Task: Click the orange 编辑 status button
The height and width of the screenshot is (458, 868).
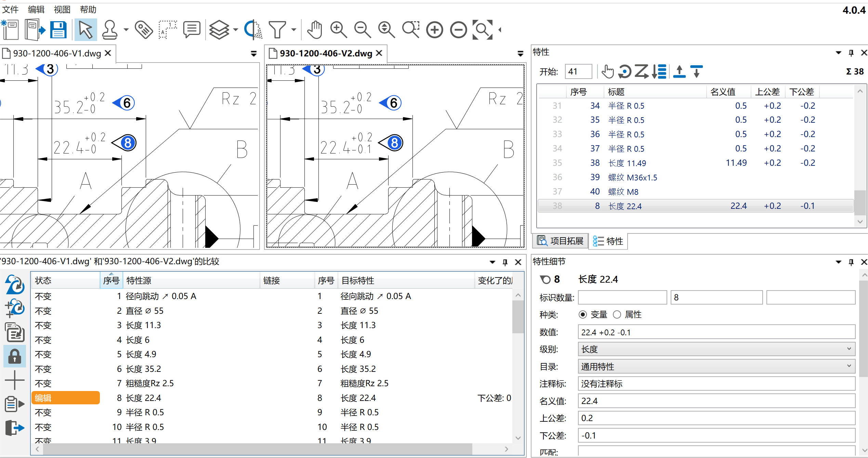Action: pos(65,398)
